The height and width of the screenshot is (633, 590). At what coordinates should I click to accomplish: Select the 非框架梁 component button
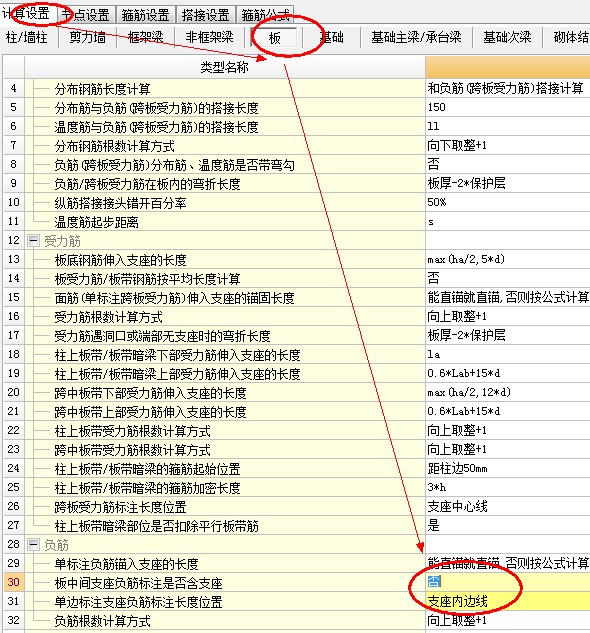point(209,37)
